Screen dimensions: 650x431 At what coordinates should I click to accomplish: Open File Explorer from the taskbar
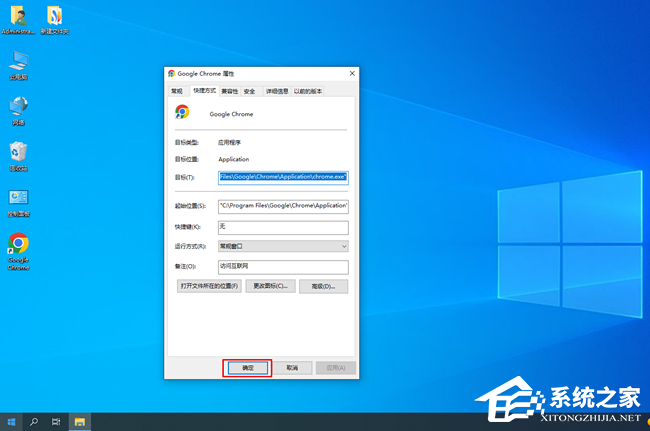tap(78, 421)
